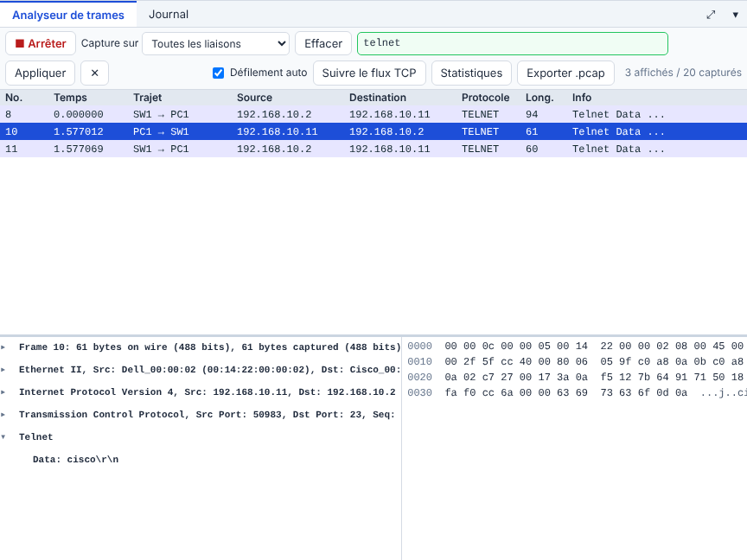The width and height of the screenshot is (747, 560).
Task: Toggle the Défilement auto checkbox
Action: [218, 73]
